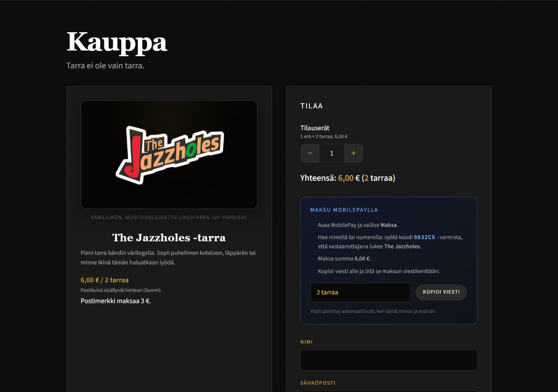Select the '2 tarraa' message text box
Screen dimensions: 558x392
[361, 292]
